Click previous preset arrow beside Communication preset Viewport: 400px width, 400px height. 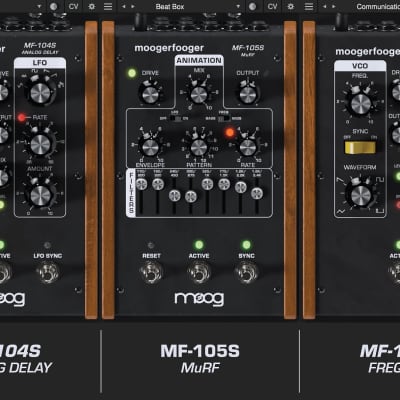click(324, 6)
